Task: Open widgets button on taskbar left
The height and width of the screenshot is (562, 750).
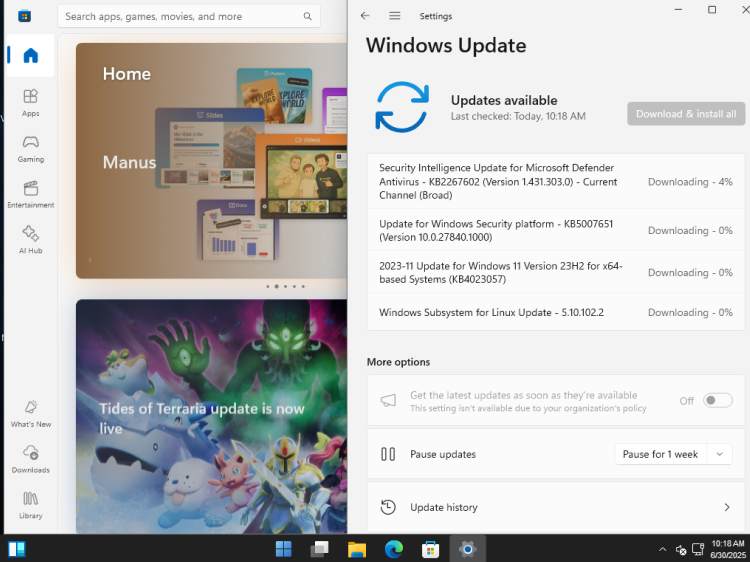Action: (x=17, y=549)
